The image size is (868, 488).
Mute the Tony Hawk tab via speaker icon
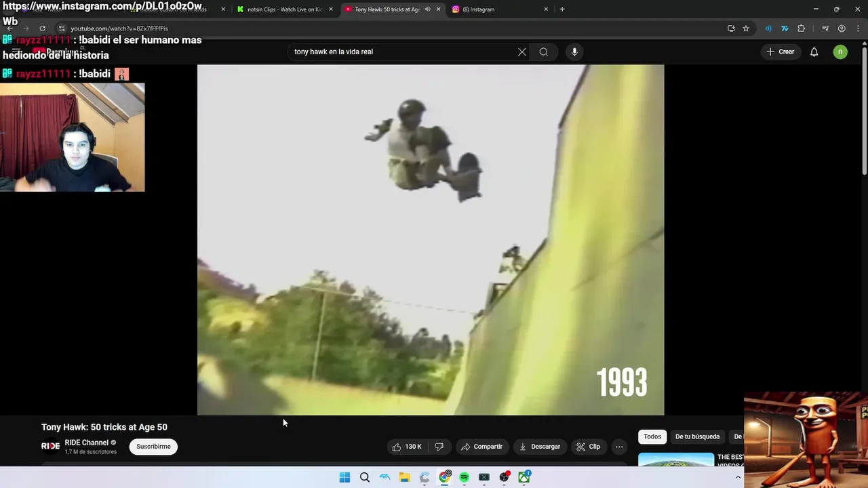428,9
